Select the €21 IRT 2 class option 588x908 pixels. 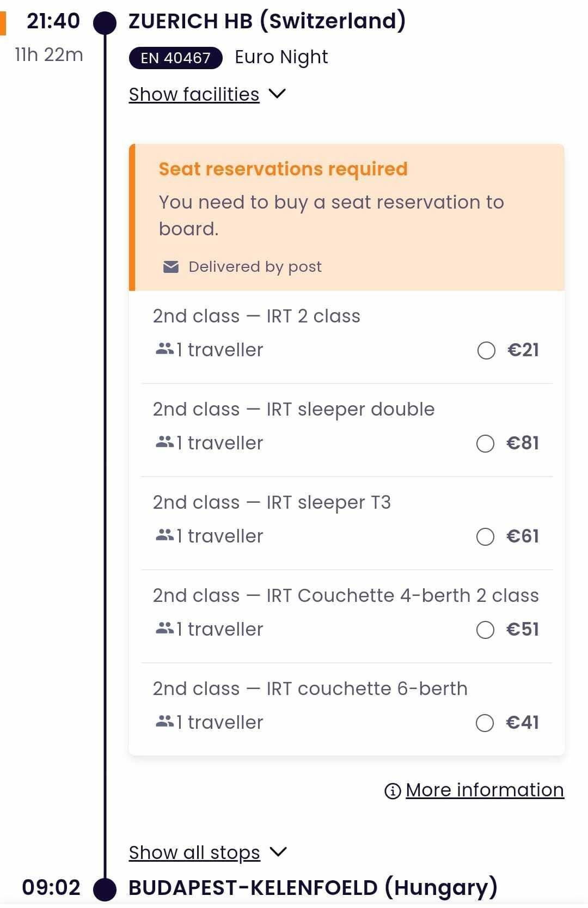coord(486,350)
